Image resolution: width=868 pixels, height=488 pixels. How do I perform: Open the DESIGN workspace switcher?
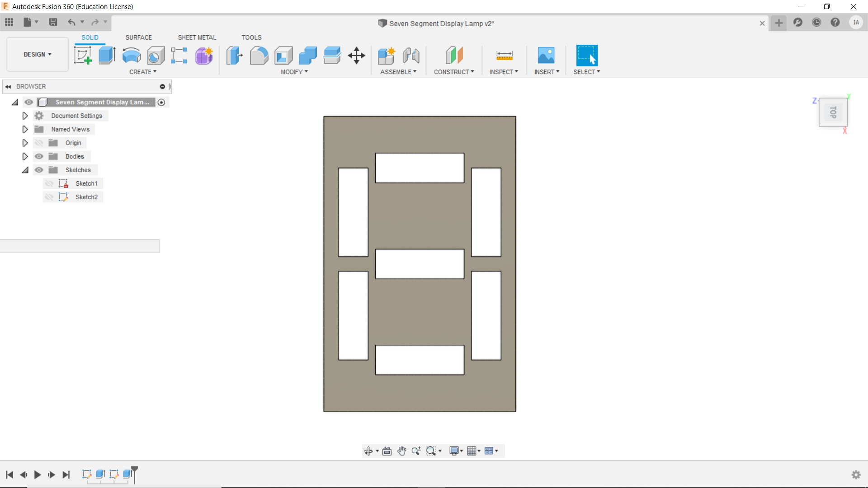pos(37,54)
